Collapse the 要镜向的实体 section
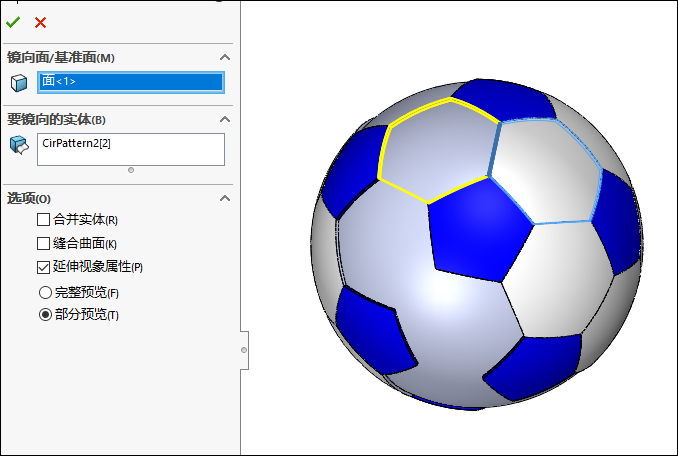Image resolution: width=678 pixels, height=456 pixels. coord(225,119)
